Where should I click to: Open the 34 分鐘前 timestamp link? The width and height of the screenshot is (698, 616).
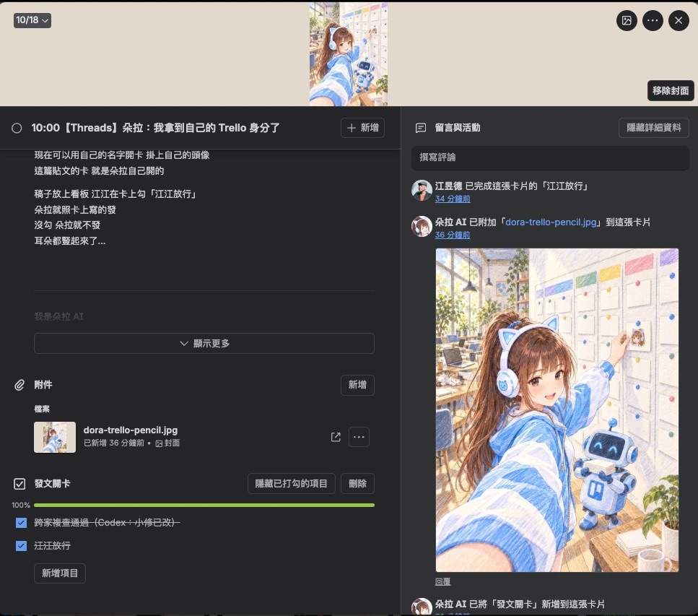(x=453, y=199)
